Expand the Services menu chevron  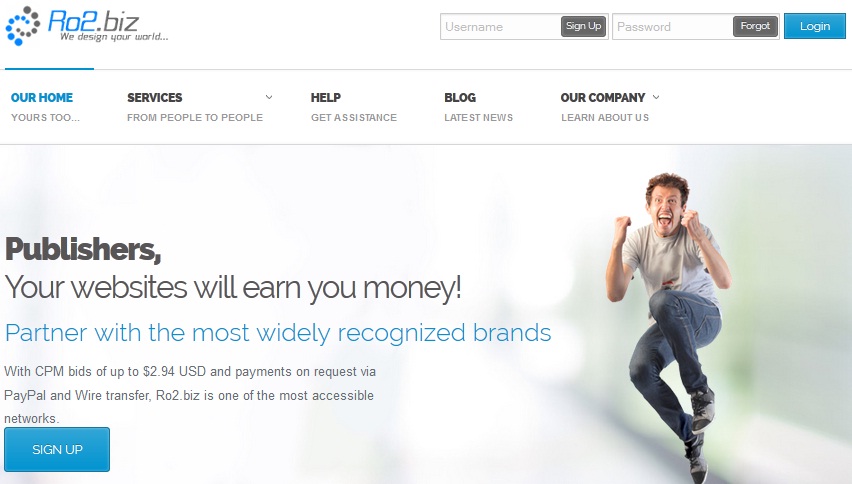(268, 97)
